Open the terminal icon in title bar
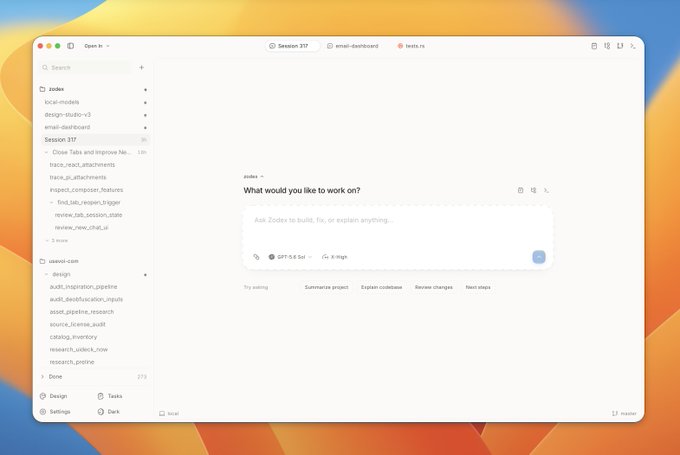The height and width of the screenshot is (455, 680). (x=633, y=46)
